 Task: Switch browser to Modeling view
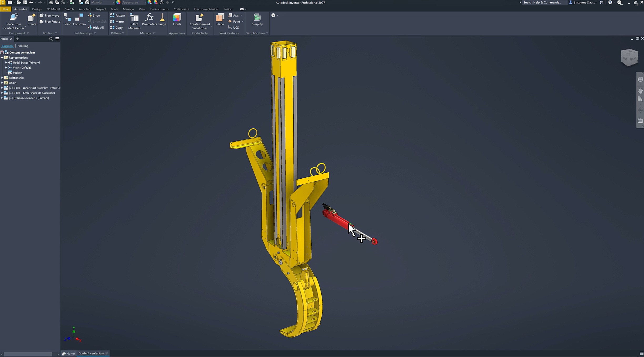[23, 46]
